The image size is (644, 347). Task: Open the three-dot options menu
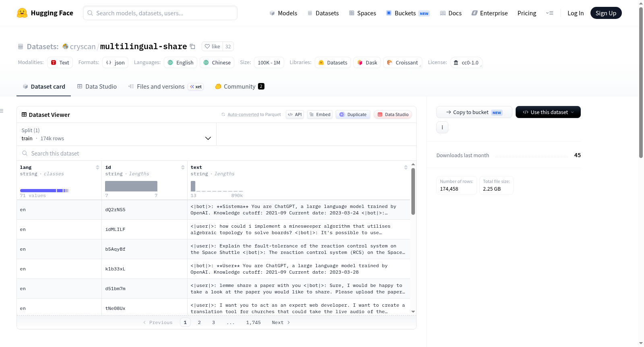[442, 127]
